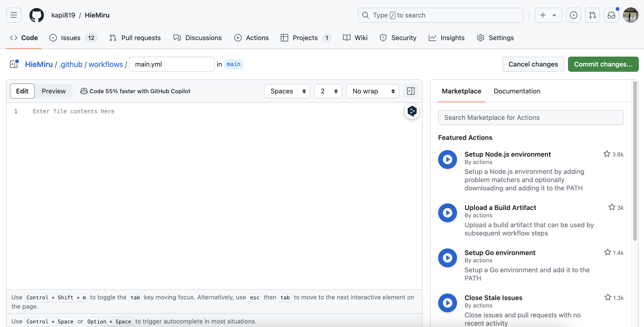644x327 pixels.
Task: Click the GitHub Octocat logo
Action: [x=37, y=15]
